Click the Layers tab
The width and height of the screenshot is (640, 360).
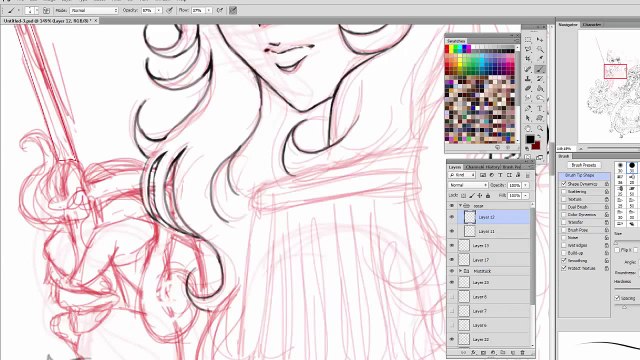[x=455, y=167]
